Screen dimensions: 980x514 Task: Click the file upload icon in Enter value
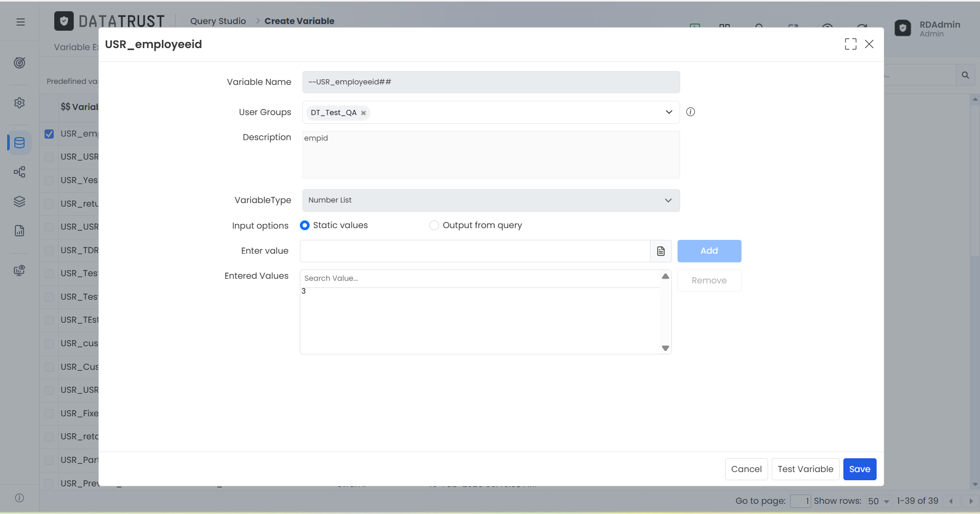[661, 251]
